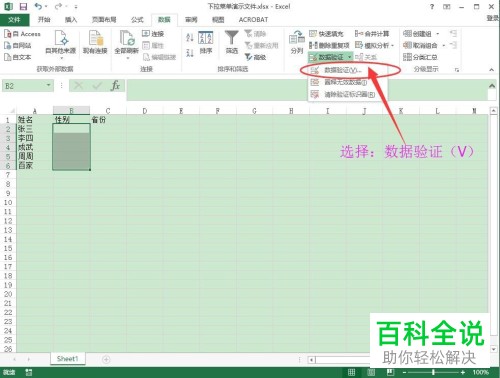
Task: Click the 创建组 (Group) button
Action: pyautogui.click(x=417, y=34)
